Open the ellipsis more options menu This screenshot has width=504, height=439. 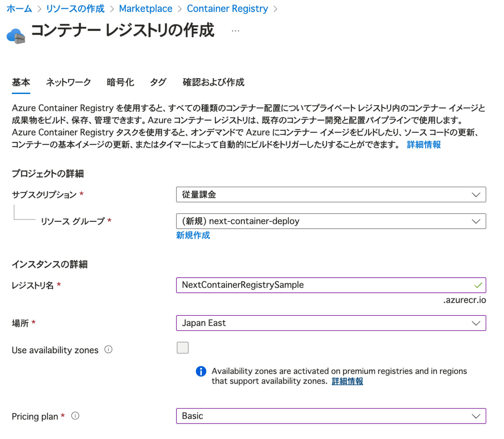pyautogui.click(x=235, y=31)
